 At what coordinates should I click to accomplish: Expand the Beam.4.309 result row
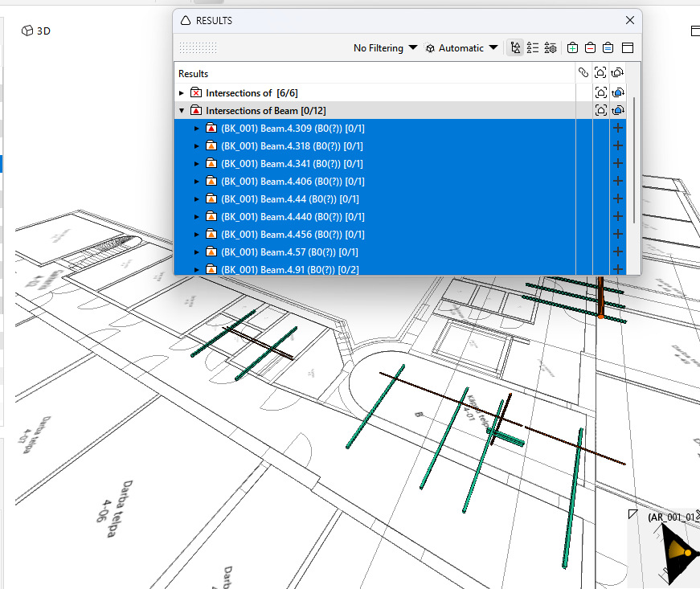(x=196, y=129)
